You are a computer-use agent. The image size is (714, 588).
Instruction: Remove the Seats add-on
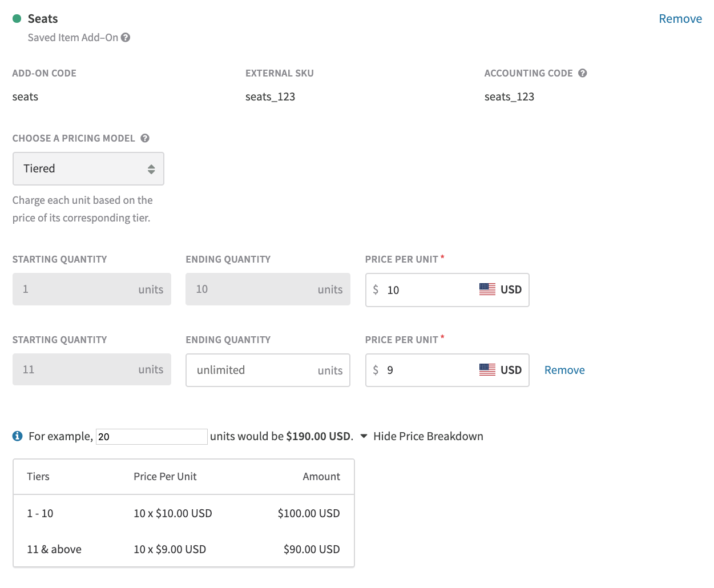pos(680,19)
